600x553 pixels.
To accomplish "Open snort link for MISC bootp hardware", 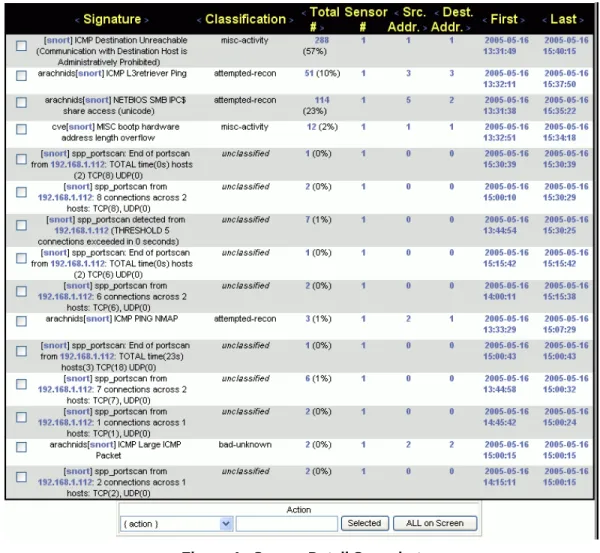I will pyautogui.click(x=81, y=127).
